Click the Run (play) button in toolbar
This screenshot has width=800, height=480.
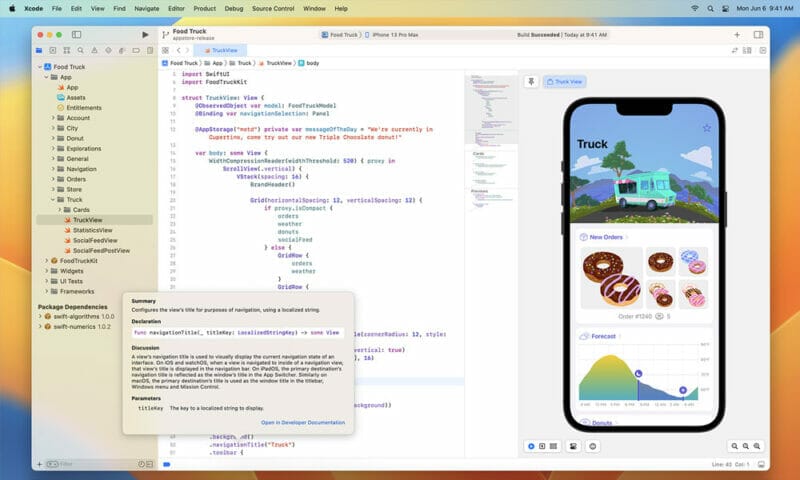[x=145, y=34]
